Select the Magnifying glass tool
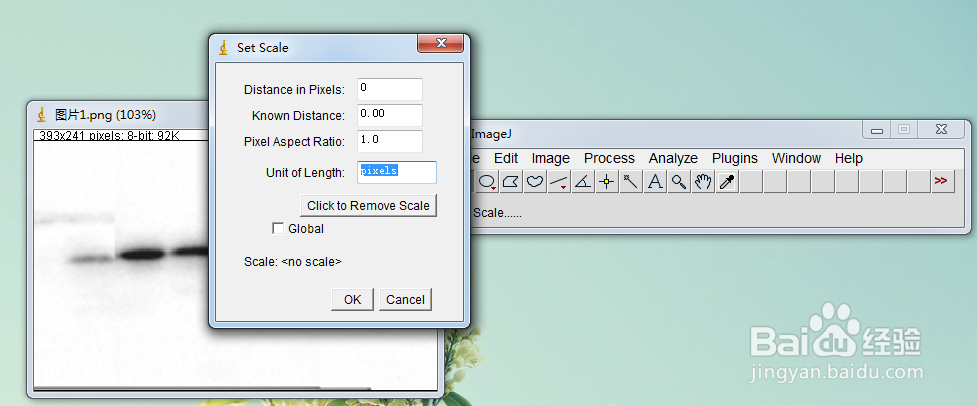Viewport: 977px width, 406px height. tap(679, 181)
